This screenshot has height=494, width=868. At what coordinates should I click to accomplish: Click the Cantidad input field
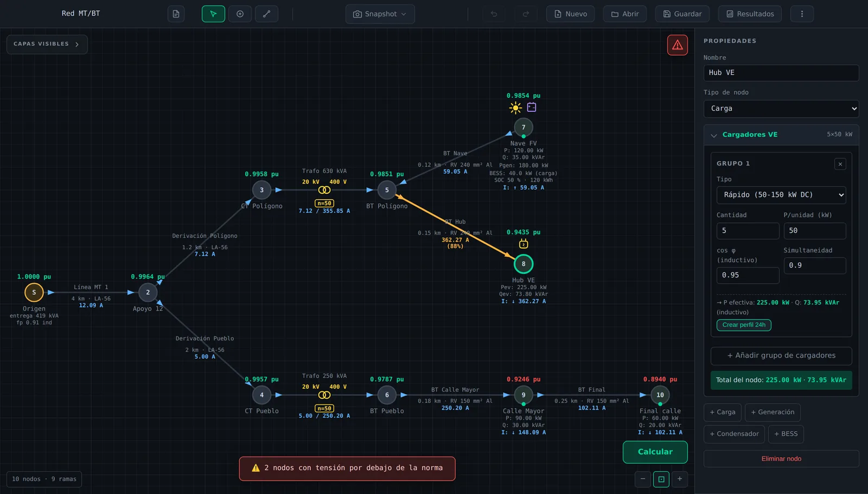pyautogui.click(x=748, y=231)
